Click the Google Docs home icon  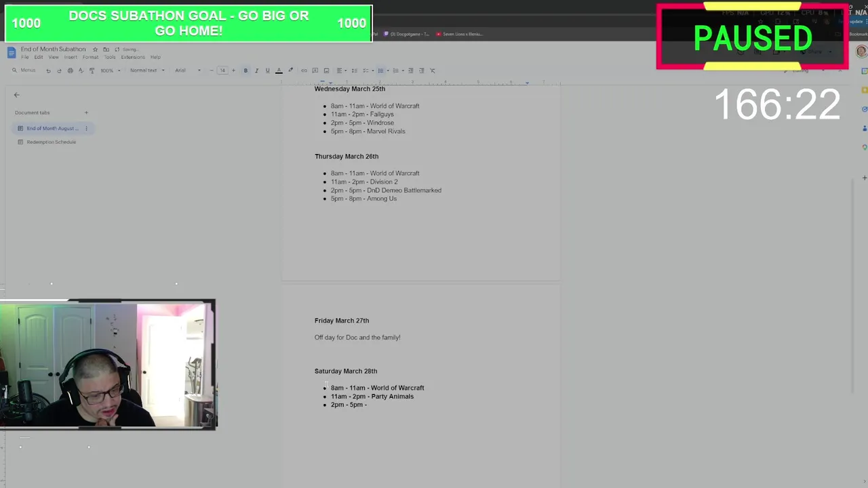point(12,53)
